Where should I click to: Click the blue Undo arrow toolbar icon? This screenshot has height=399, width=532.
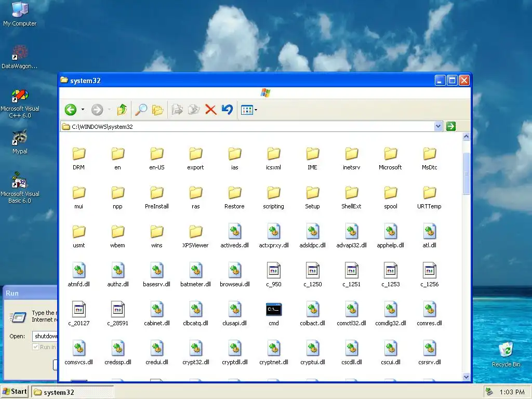coord(228,110)
